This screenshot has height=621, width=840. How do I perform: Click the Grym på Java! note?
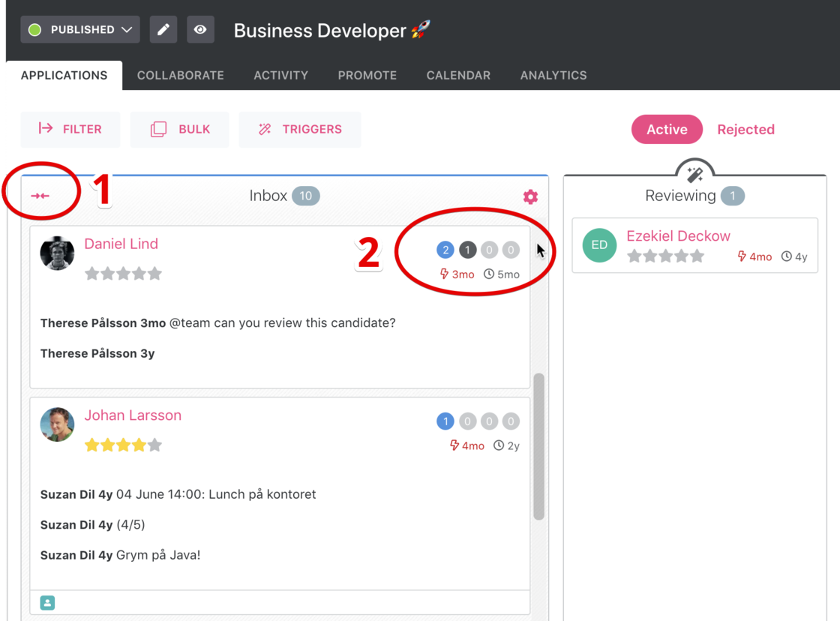(121, 556)
